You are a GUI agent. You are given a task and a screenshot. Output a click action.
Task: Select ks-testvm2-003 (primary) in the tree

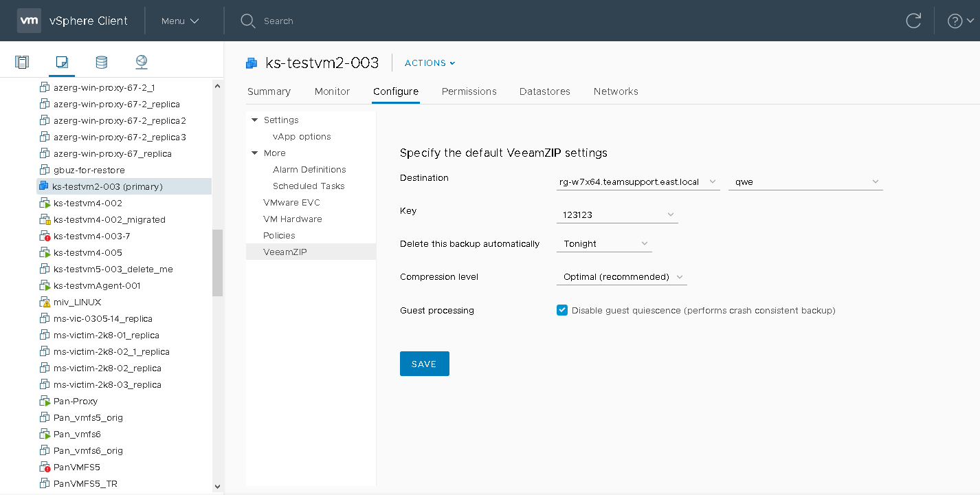pos(124,186)
